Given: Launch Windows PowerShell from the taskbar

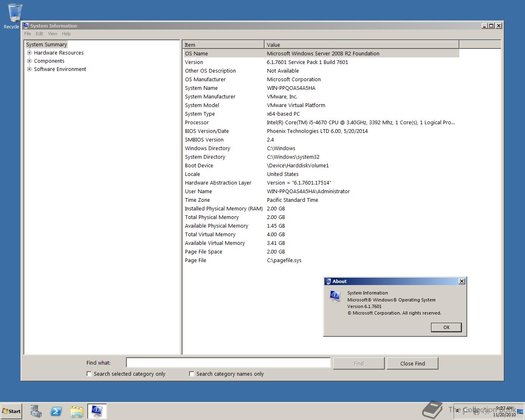Looking at the screenshot, I should pyautogui.click(x=56, y=411).
